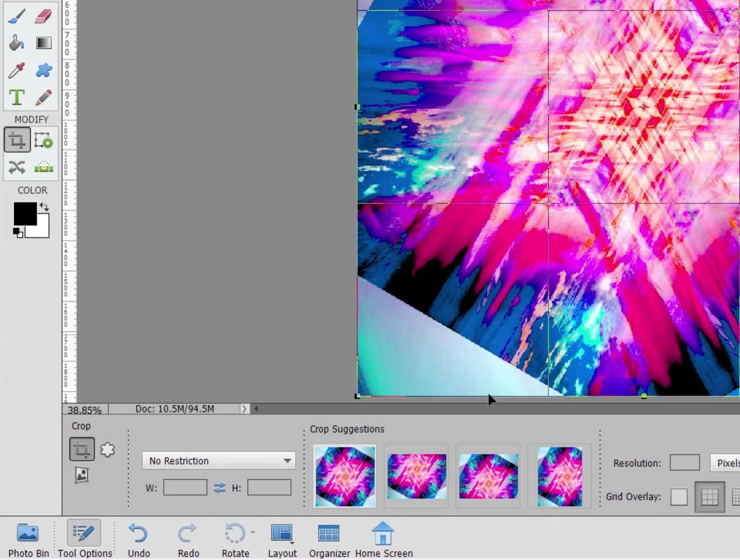This screenshot has width=740, height=560.
Task: Click the crop height H field
Action: 269,487
